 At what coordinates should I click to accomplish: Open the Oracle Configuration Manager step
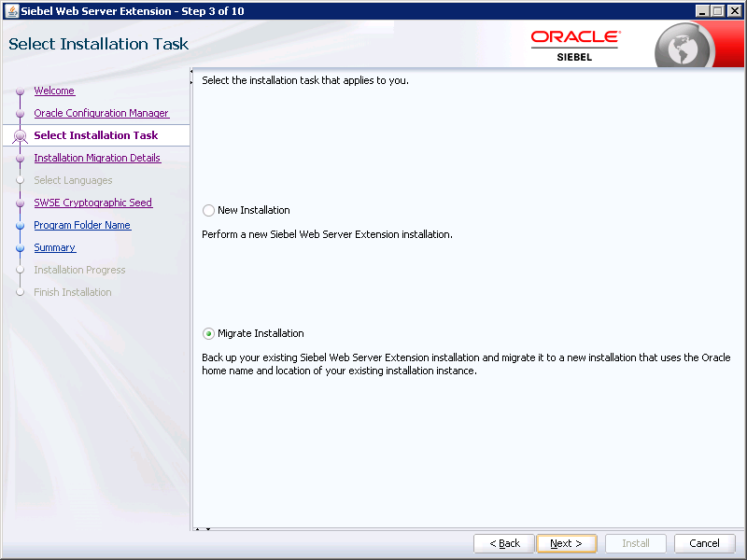click(102, 113)
